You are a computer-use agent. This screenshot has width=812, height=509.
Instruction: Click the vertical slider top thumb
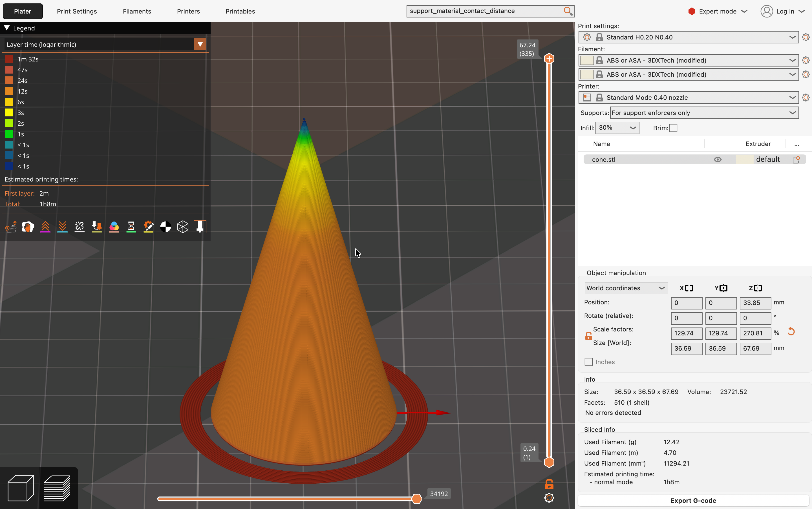(x=549, y=59)
